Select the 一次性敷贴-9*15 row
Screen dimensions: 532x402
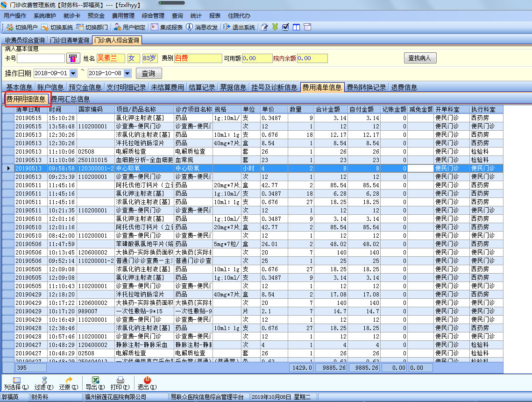coord(253,311)
